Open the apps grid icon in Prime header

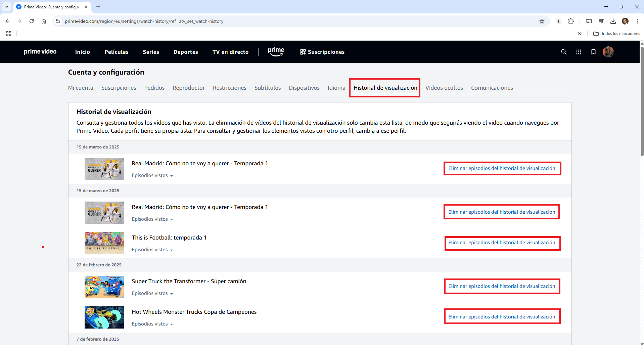[x=579, y=52]
